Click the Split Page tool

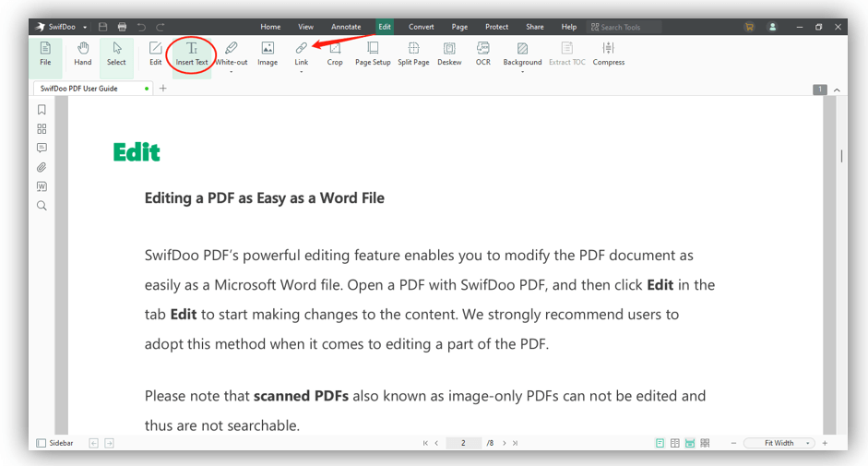point(413,54)
